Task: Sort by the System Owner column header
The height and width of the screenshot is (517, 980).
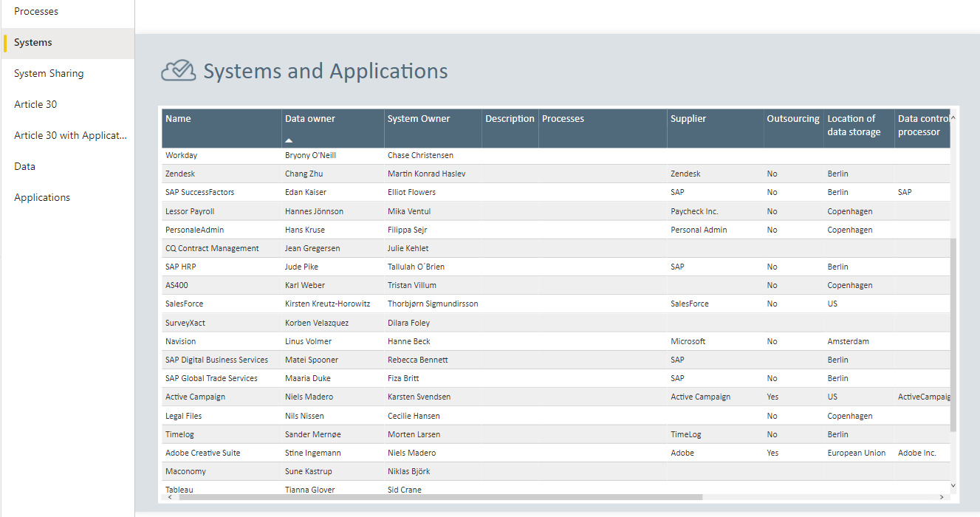Action: [419, 119]
